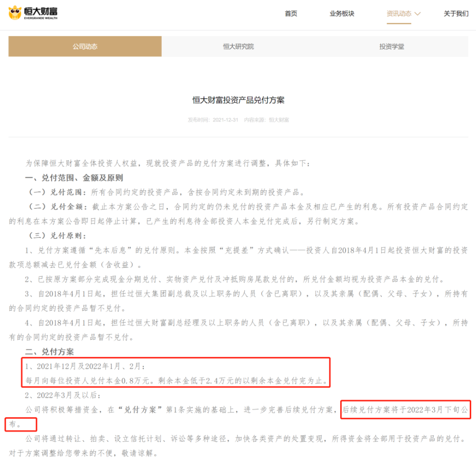
Task: Open the 首页 navigation item
Action: click(291, 13)
